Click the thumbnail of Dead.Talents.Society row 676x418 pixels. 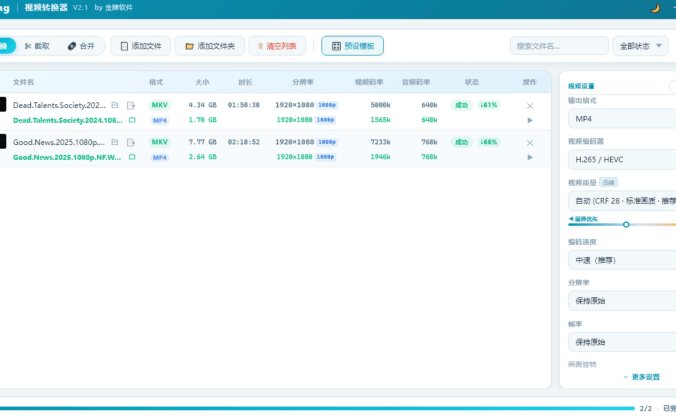coord(3,105)
